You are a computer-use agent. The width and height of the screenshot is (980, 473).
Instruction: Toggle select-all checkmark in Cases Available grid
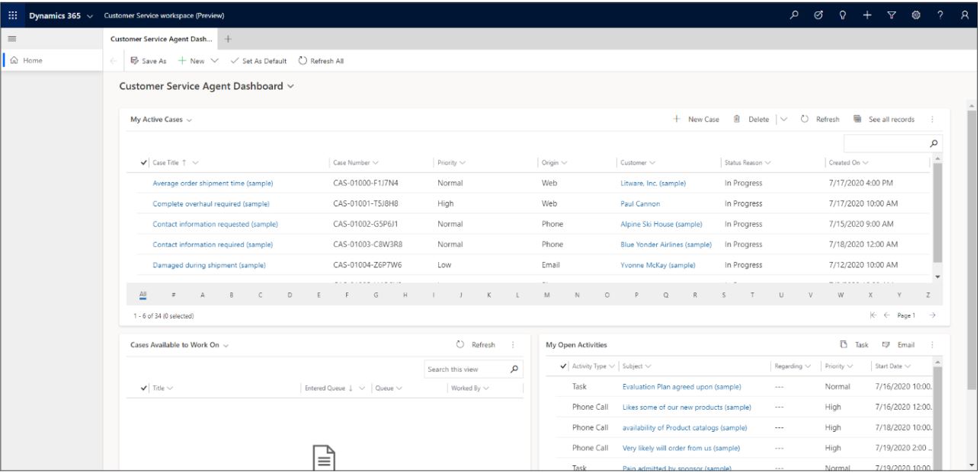(145, 388)
